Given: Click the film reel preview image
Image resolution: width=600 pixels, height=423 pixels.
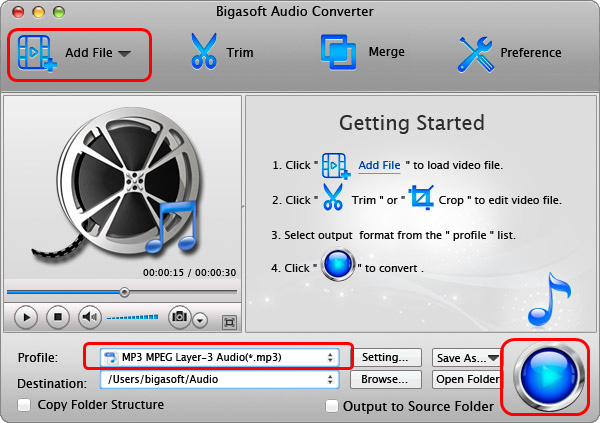Looking at the screenshot, I should coord(119,186).
